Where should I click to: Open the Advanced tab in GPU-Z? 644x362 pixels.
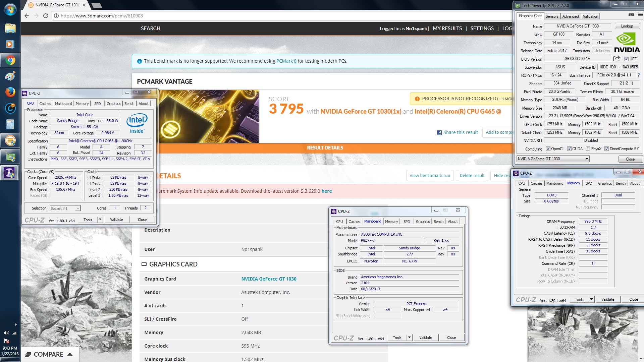click(570, 16)
